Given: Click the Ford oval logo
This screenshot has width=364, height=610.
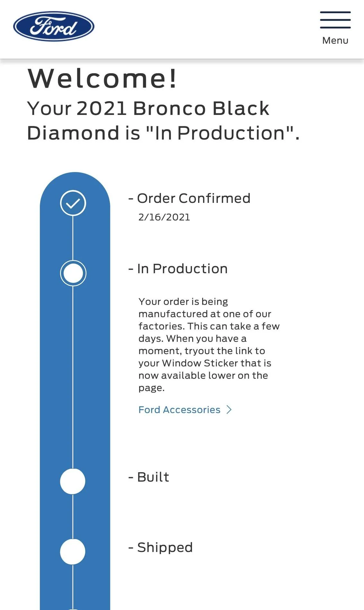Looking at the screenshot, I should pos(54,26).
